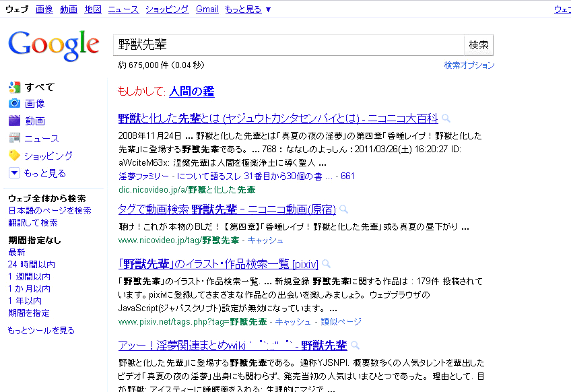Viewport: 571px width, 392px height.
Task: Click the Google logo
Action: pos(54,45)
